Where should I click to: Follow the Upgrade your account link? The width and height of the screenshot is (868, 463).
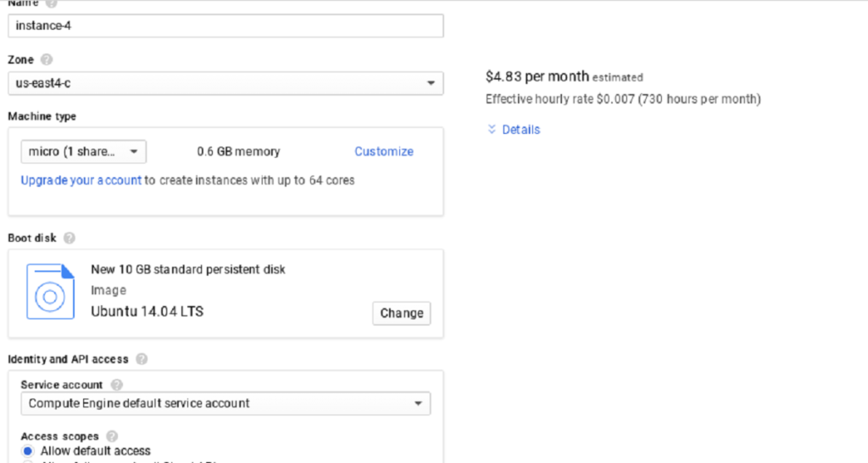pyautogui.click(x=81, y=181)
